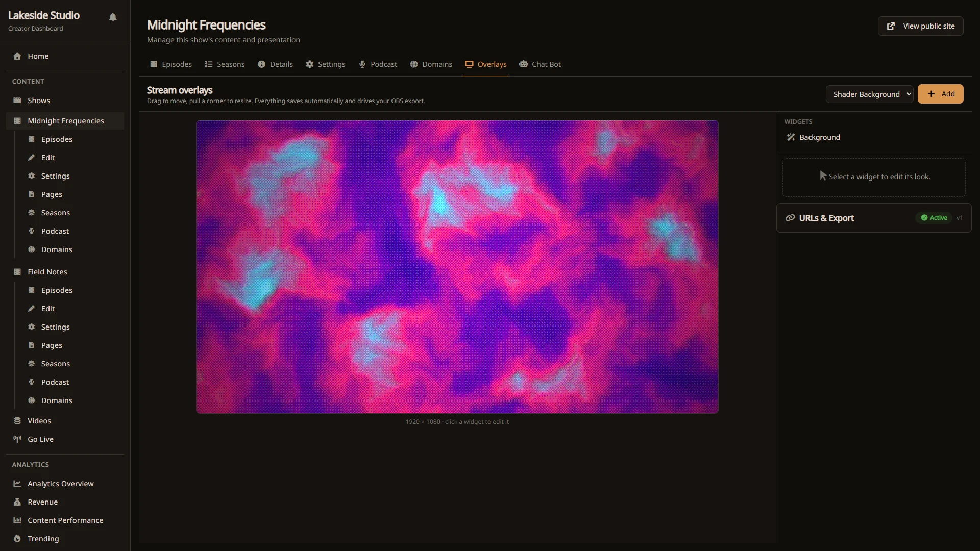Click the Domains globe icon under Midnight Frequencies
Image resolution: width=980 pixels, height=551 pixels.
click(31, 249)
